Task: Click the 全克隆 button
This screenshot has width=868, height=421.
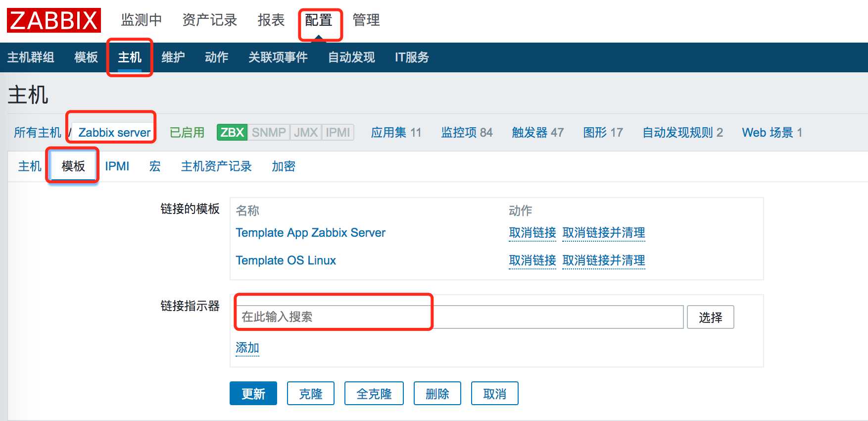Action: (374, 394)
